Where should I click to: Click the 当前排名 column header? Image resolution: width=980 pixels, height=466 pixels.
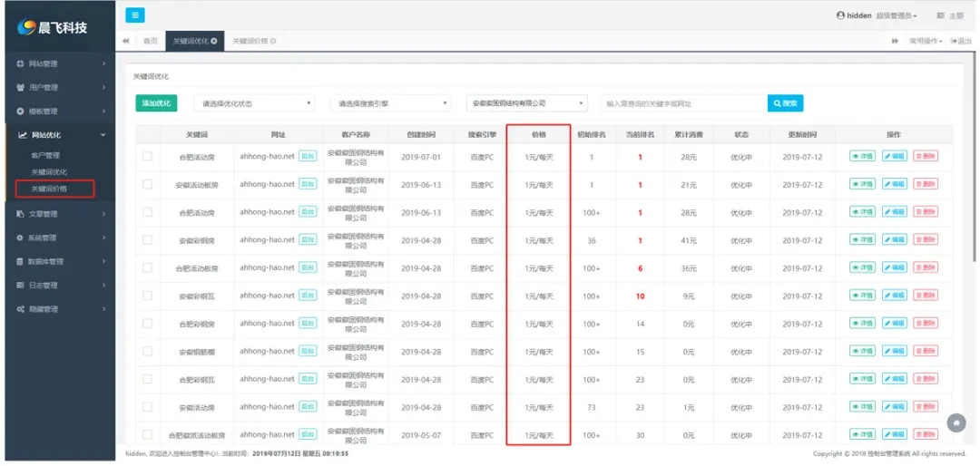(x=640, y=135)
